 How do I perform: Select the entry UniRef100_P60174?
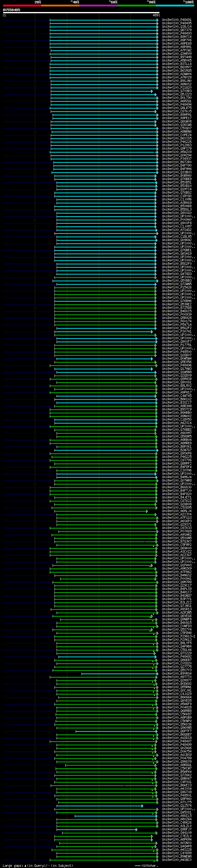176,321
